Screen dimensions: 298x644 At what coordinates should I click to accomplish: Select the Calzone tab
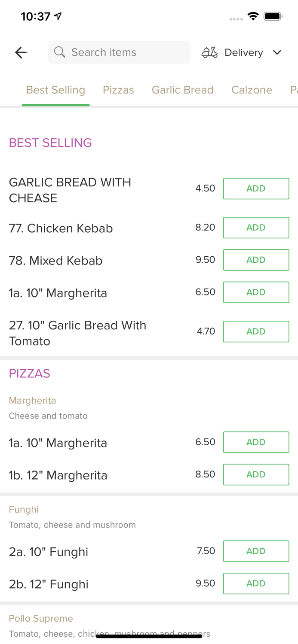pos(252,90)
